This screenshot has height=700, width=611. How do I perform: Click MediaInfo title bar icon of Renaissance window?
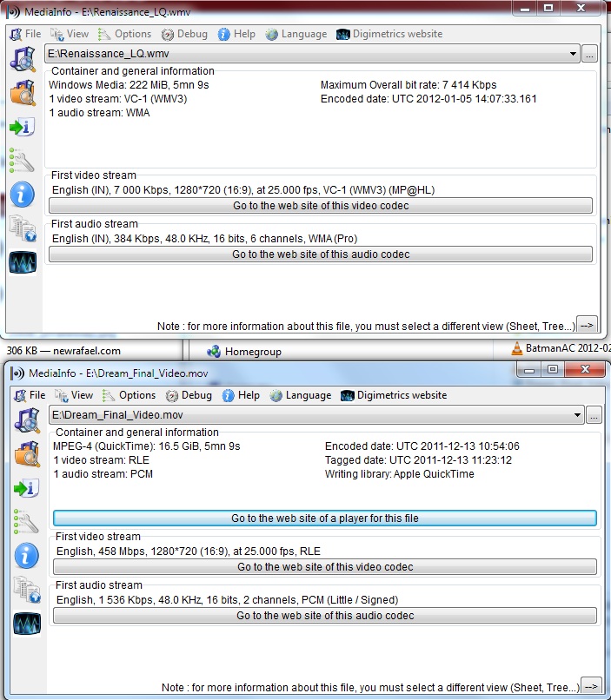[14, 11]
